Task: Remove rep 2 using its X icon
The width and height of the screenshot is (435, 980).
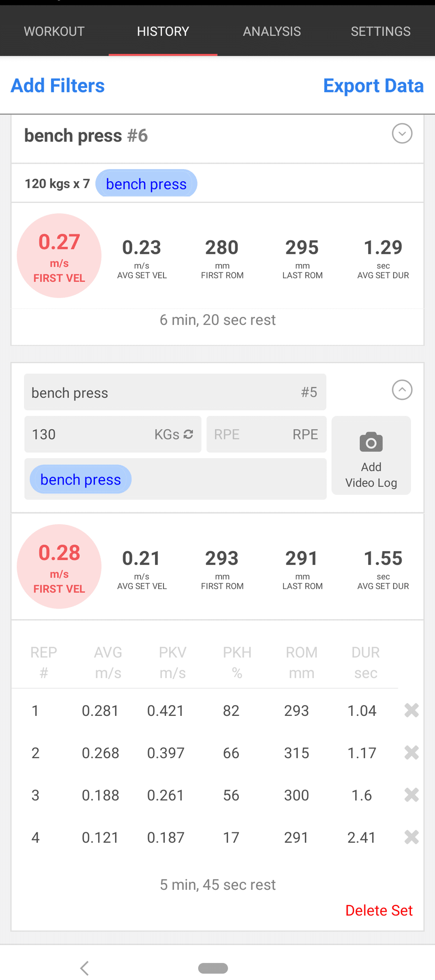Action: [411, 753]
